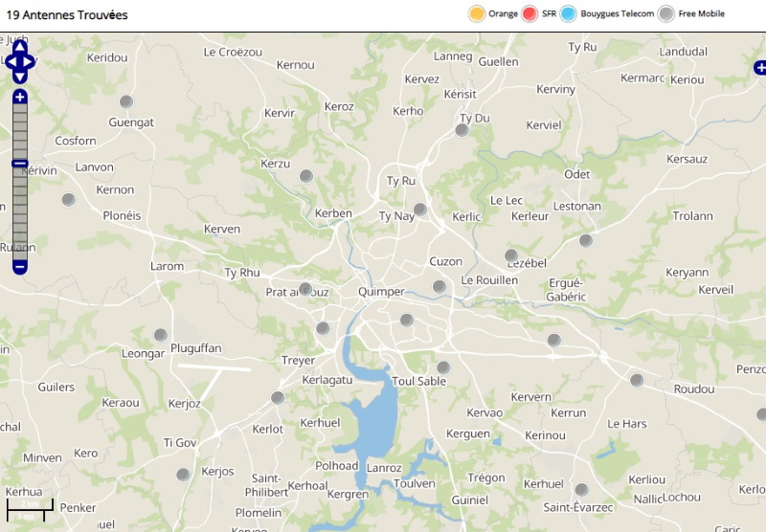Image resolution: width=766 pixels, height=532 pixels.
Task: Zoom out with bottom minus button
Action: pos(20,267)
